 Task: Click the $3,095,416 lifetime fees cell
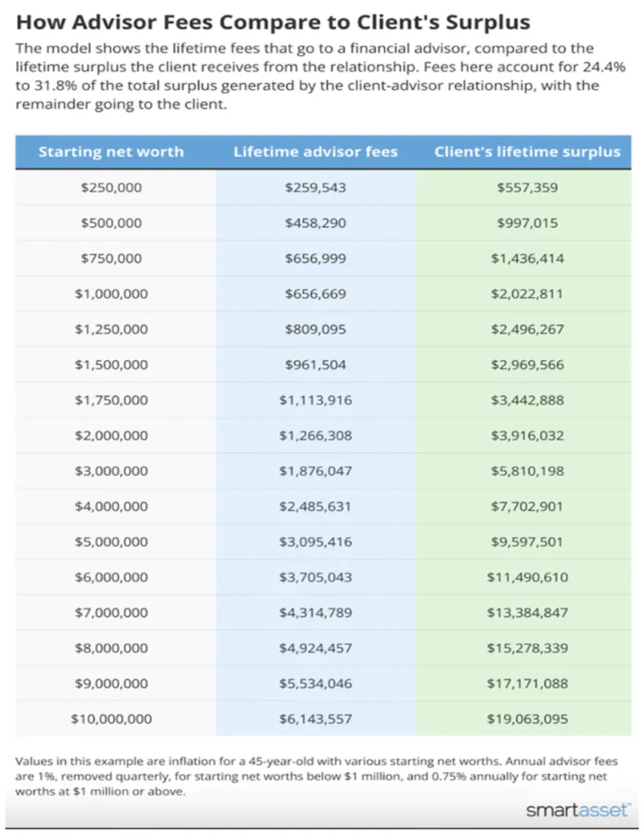315,542
